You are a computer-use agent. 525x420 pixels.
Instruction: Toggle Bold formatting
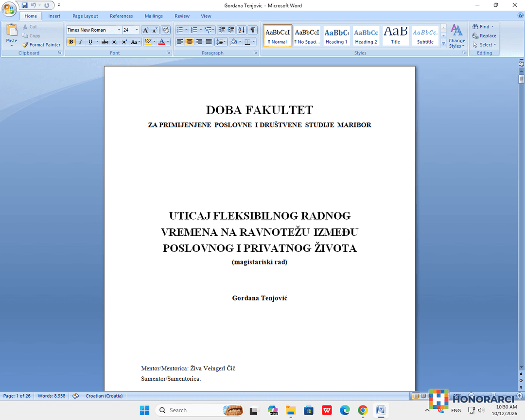pos(71,42)
